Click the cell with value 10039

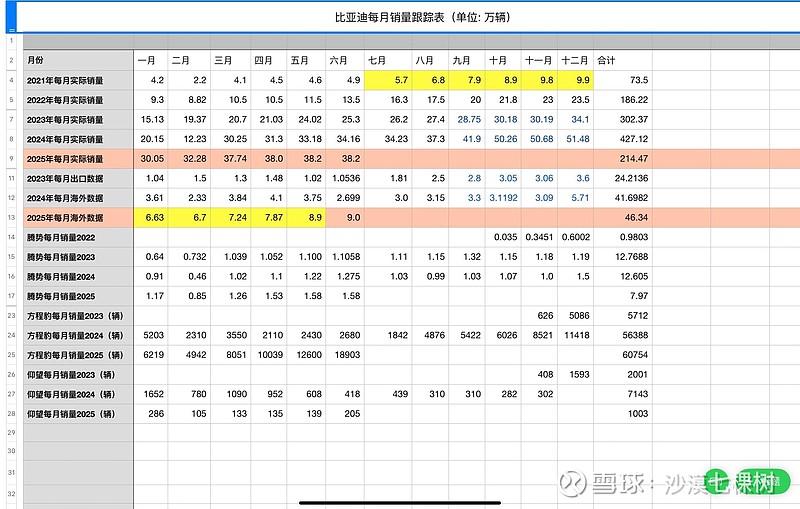coord(269,355)
